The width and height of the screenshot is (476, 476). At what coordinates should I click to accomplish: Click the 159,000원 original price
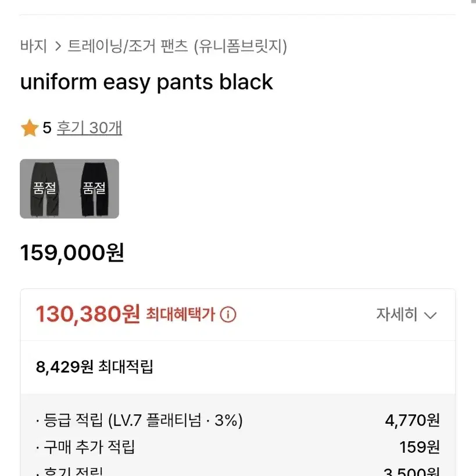pyautogui.click(x=72, y=253)
